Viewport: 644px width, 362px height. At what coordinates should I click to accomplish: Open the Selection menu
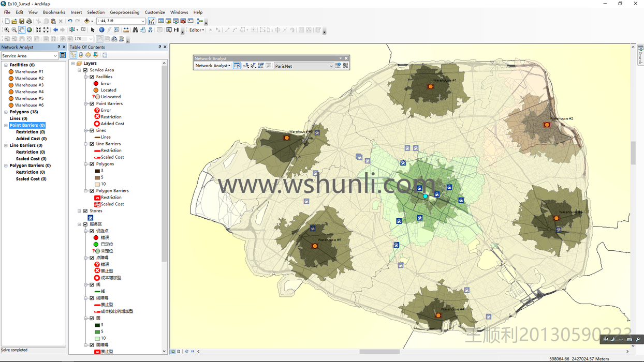coord(96,12)
